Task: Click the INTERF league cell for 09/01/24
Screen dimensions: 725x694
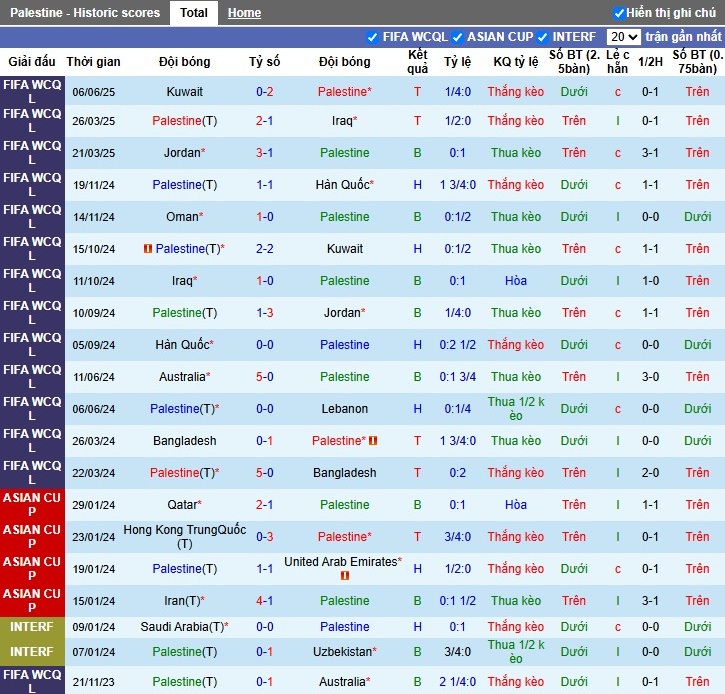Action: point(32,626)
